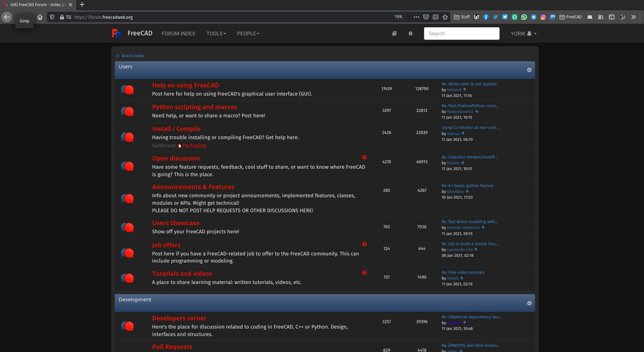Open Tutorials and videos forum
Viewport: 644px width, 352px height.
pos(182,274)
